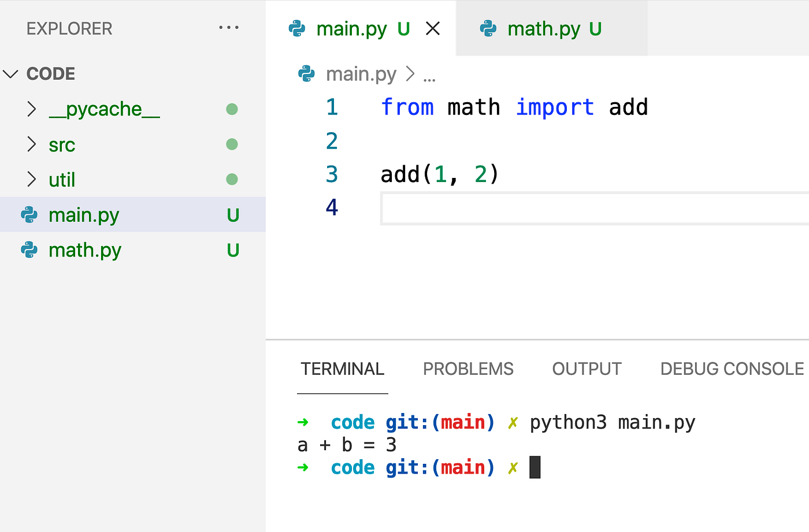Switch to the OUTPUT panel
809x532 pixels.
587,369
